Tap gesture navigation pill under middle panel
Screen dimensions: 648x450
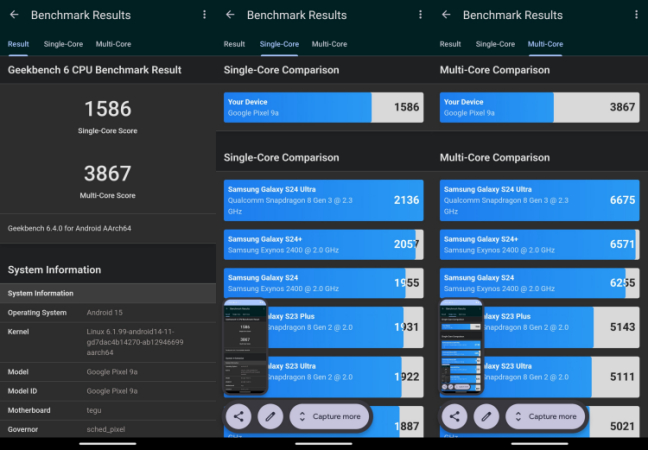tap(324, 444)
